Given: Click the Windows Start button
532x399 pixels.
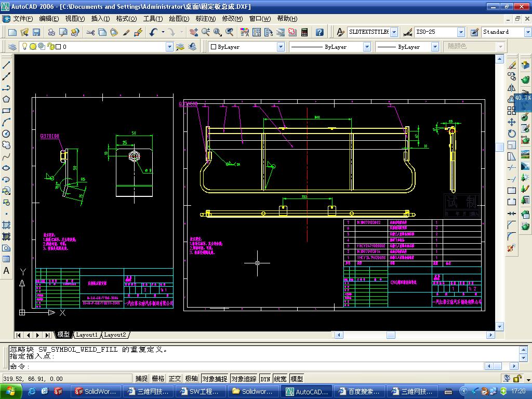Looking at the screenshot, I should (x=10, y=391).
